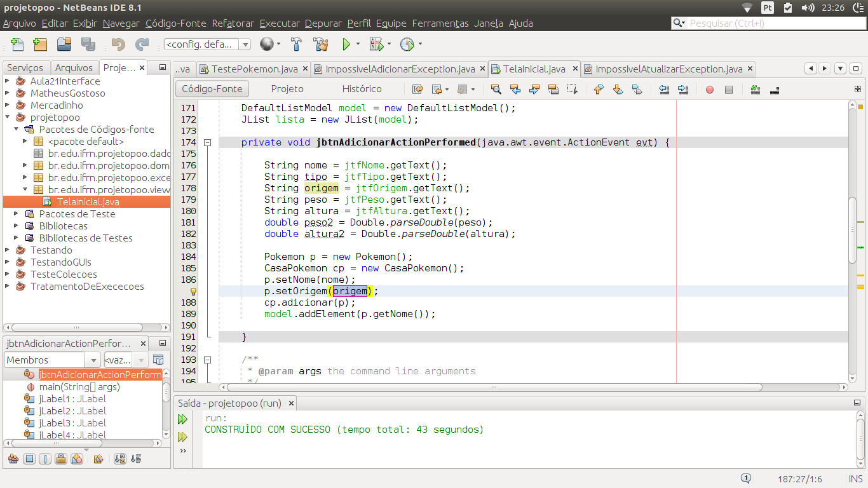Switch to the Projeto design view button
This screenshot has height=488, width=868.
[287, 89]
